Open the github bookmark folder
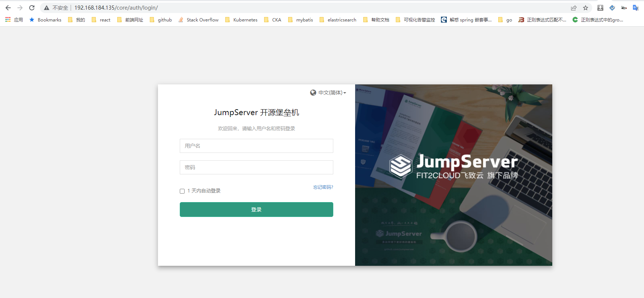 pos(161,20)
